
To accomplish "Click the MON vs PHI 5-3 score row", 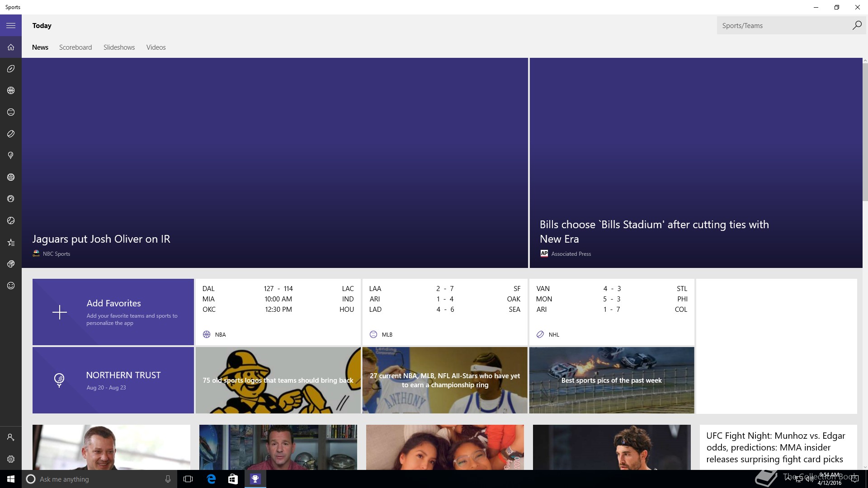I will click(612, 299).
